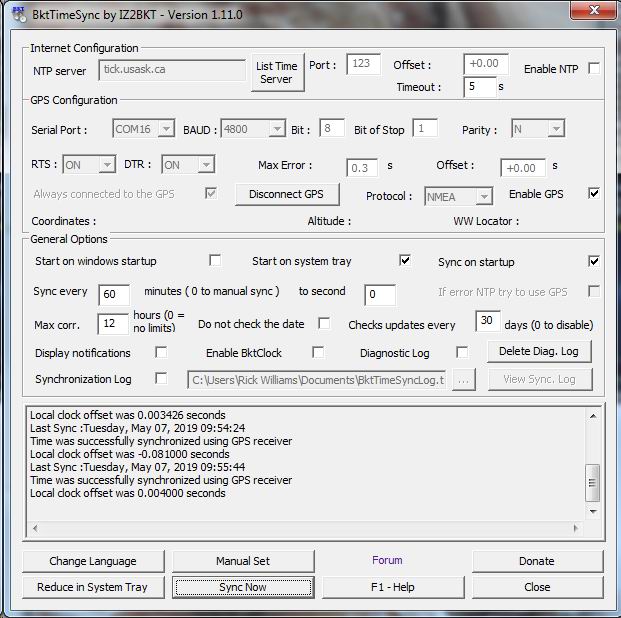Click the to second field

[380, 294]
